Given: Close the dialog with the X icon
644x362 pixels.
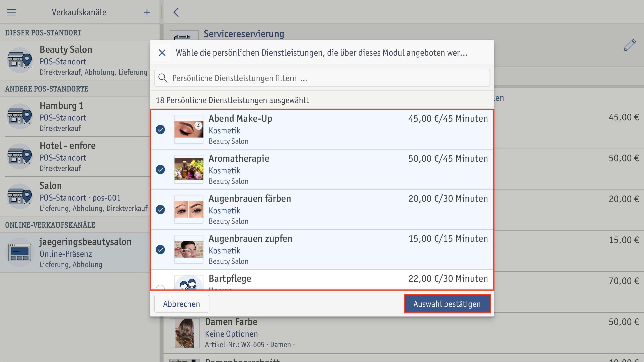Looking at the screenshot, I should pos(162,53).
